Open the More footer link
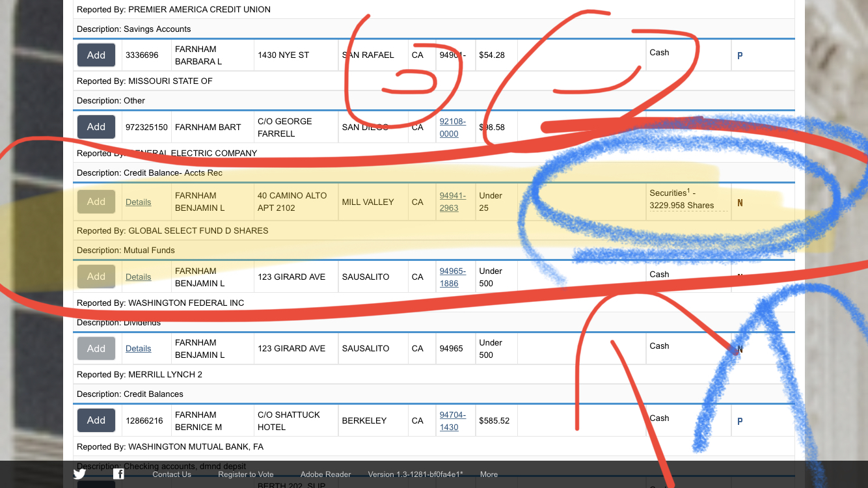Image resolution: width=868 pixels, height=488 pixels. (x=489, y=474)
